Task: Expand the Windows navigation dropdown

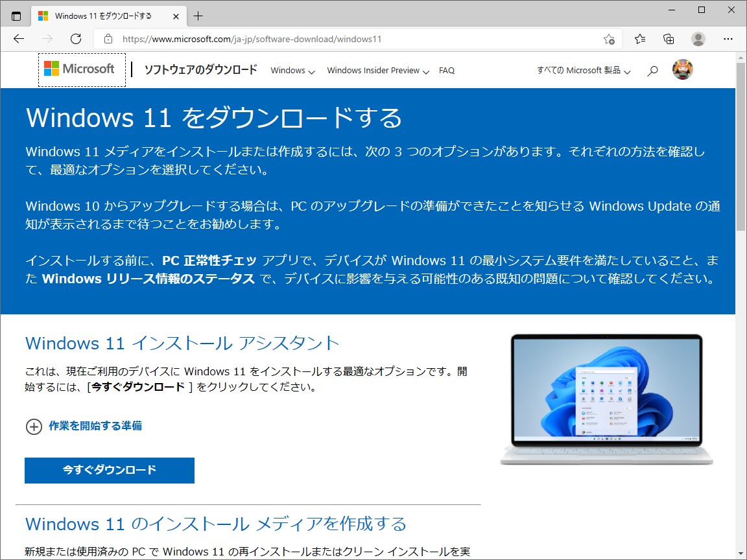Action: click(292, 70)
